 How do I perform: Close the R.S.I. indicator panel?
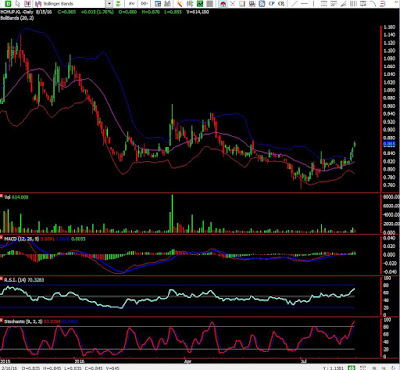pyautogui.click(x=2, y=280)
